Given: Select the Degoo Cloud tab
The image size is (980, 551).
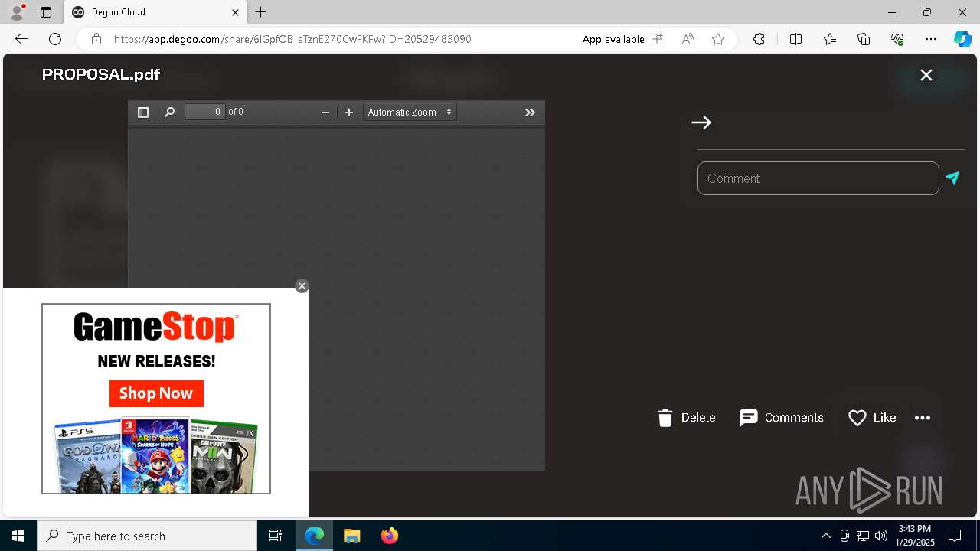Looking at the screenshot, I should [155, 12].
